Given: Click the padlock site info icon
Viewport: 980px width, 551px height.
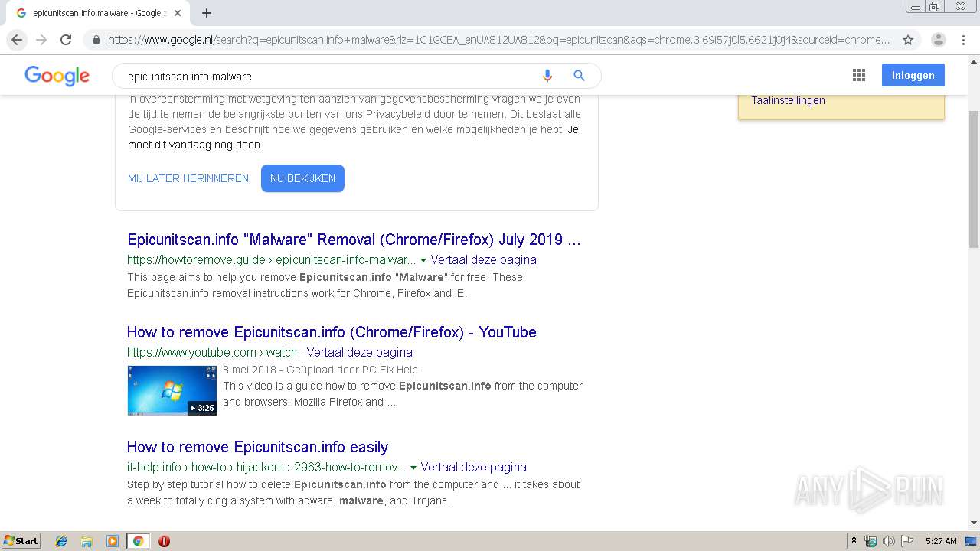Looking at the screenshot, I should pos(96,40).
